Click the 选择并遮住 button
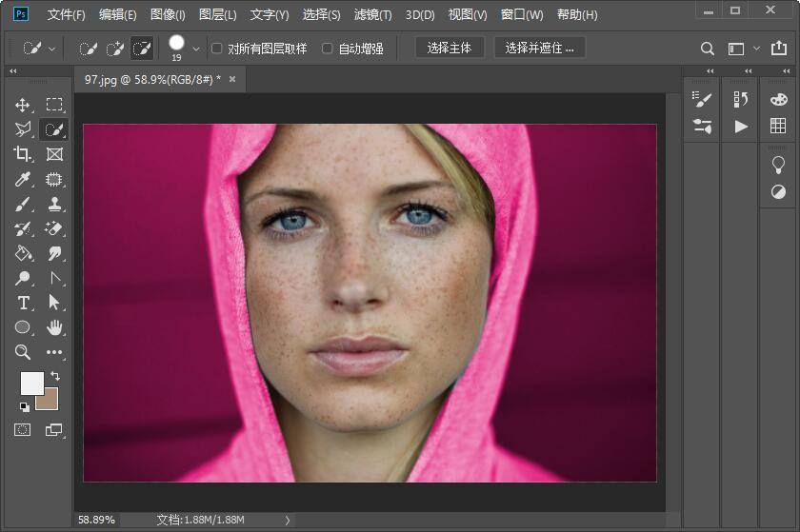Image resolution: width=800 pixels, height=532 pixels. point(540,48)
